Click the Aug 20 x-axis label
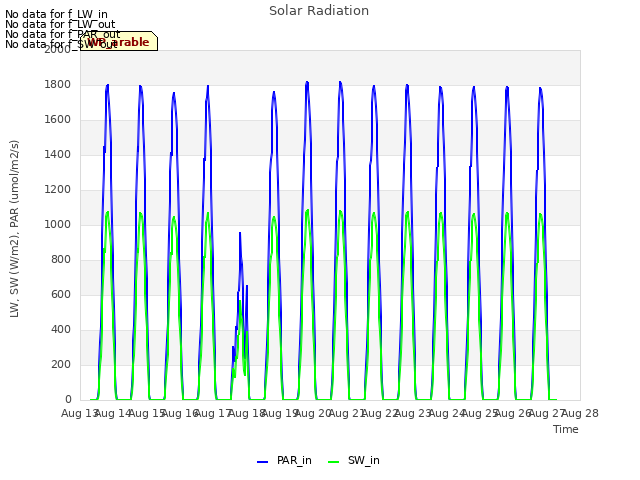The width and height of the screenshot is (640, 480). 313,413
